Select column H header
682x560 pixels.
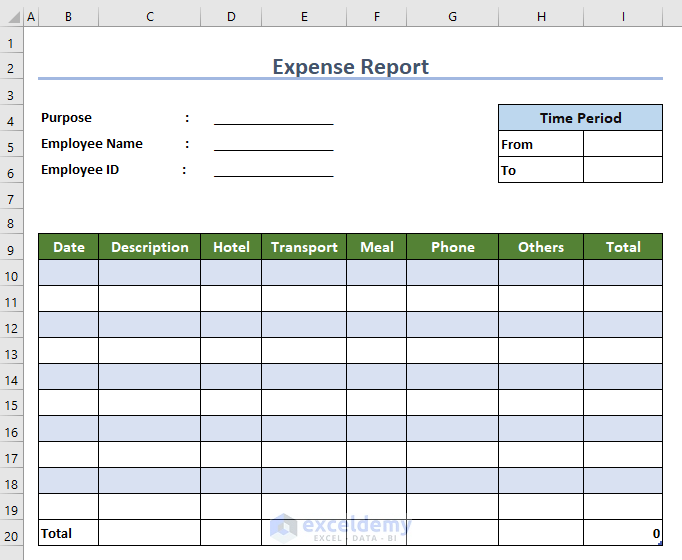(x=541, y=17)
